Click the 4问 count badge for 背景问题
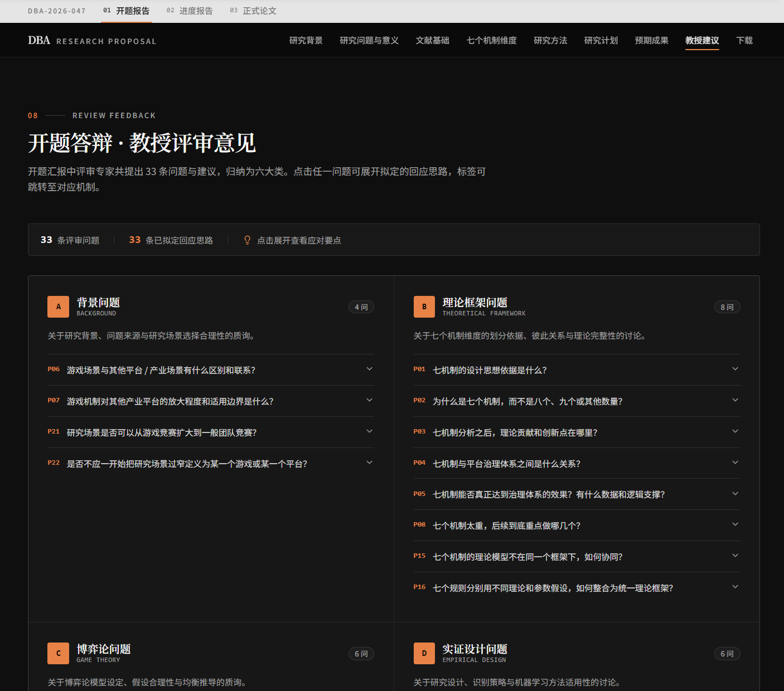 click(x=361, y=307)
